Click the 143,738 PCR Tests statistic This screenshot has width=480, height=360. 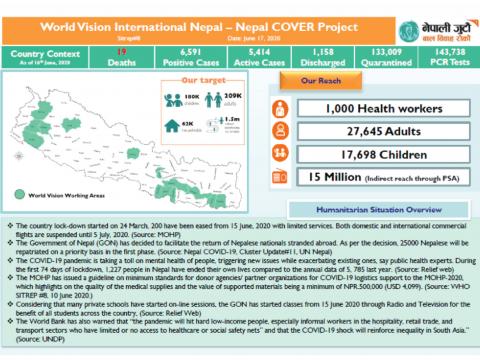pos(450,57)
